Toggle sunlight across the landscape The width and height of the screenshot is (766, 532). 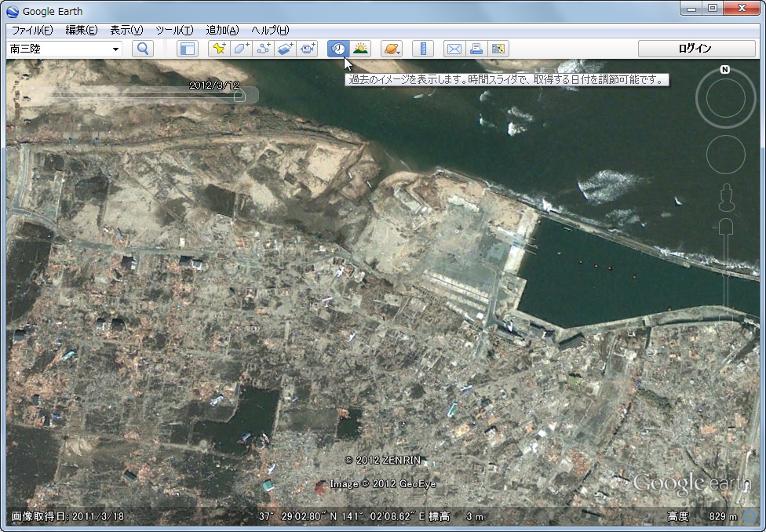[x=360, y=49]
